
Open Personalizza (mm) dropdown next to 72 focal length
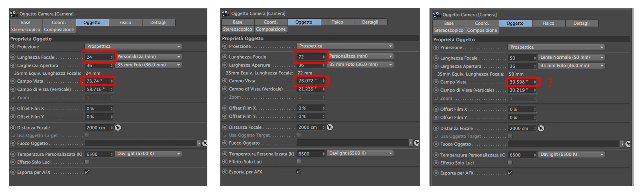pos(360,56)
